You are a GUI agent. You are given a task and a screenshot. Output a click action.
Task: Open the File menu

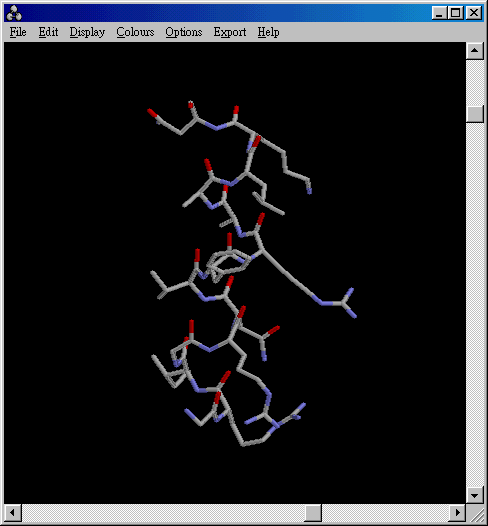[18, 32]
